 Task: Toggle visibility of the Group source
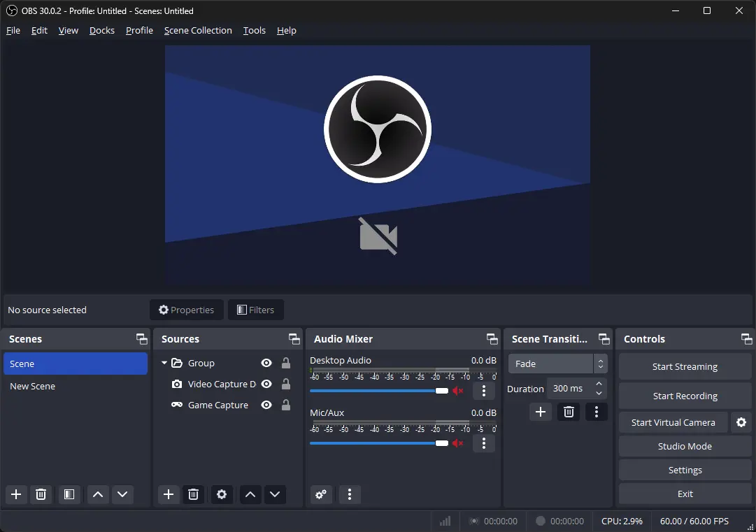266,364
